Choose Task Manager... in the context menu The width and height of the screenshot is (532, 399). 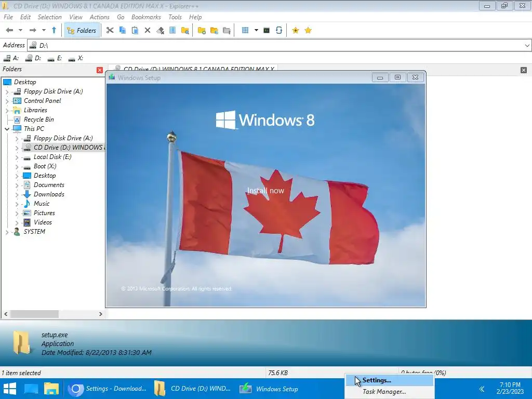tap(390, 392)
